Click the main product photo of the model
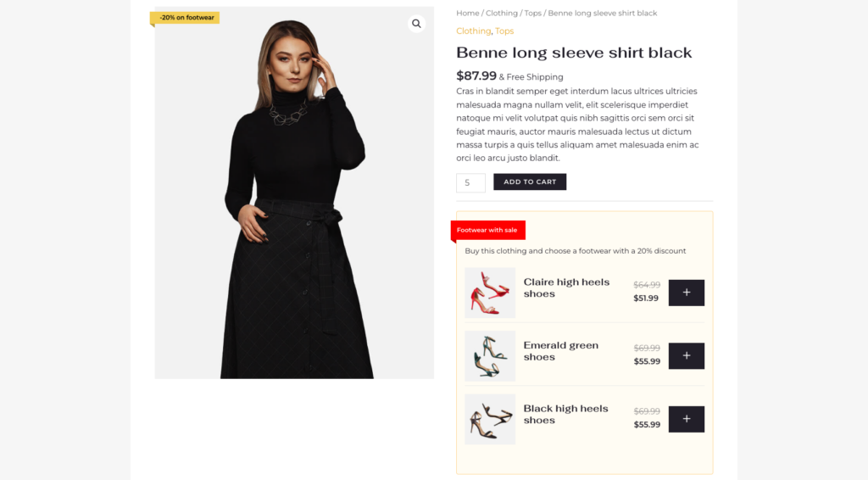The height and width of the screenshot is (480, 868). point(294,204)
